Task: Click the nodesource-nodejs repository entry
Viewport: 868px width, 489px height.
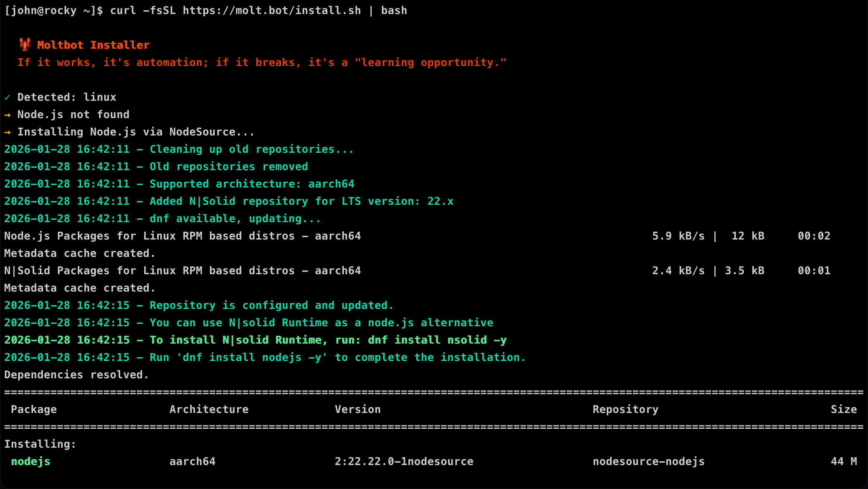Action: coord(649,461)
